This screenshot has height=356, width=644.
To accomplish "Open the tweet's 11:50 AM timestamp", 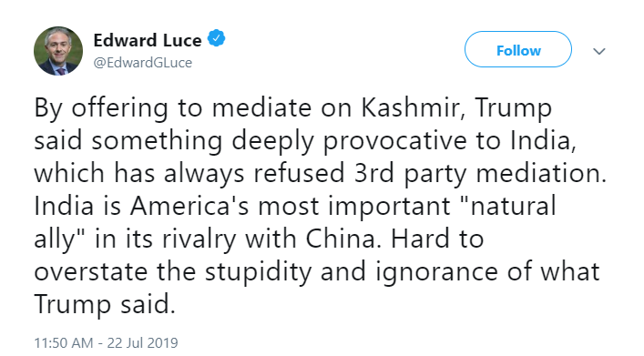I will point(63,342).
